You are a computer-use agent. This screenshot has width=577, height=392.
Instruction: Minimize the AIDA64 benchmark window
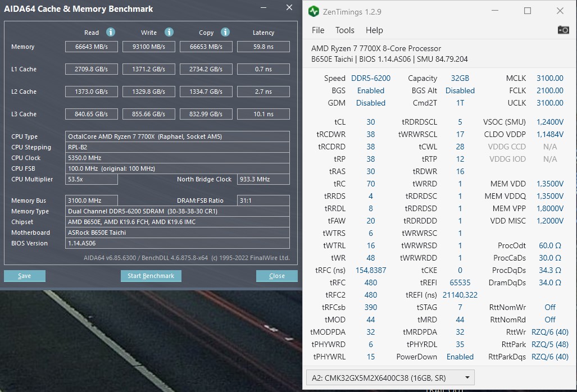click(x=263, y=8)
